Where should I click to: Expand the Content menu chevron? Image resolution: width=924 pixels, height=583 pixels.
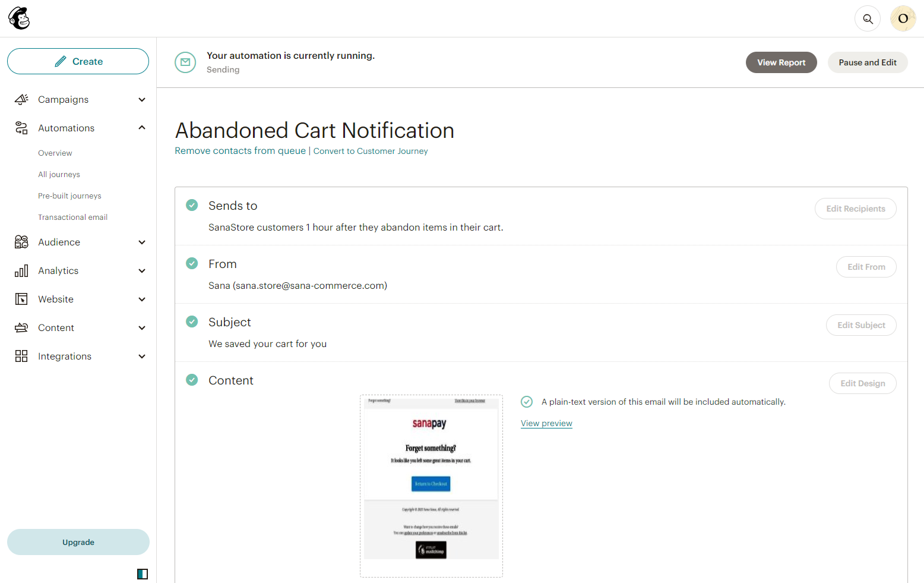(x=142, y=327)
